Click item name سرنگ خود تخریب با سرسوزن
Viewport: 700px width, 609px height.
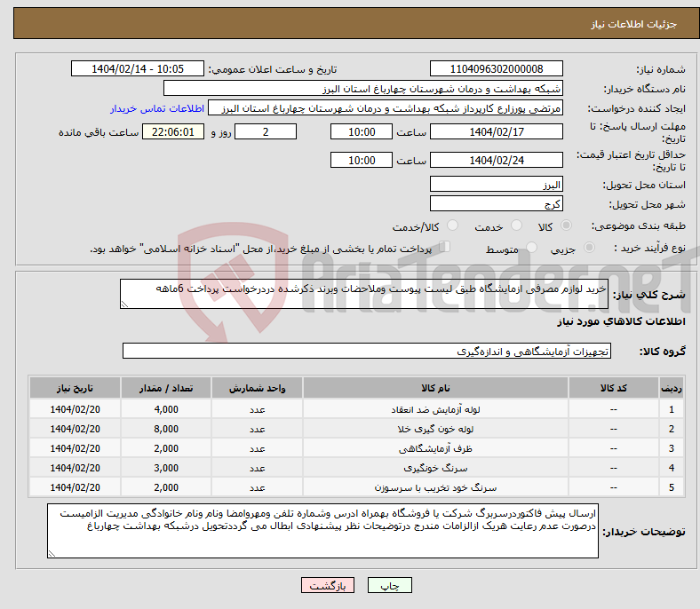point(435,487)
